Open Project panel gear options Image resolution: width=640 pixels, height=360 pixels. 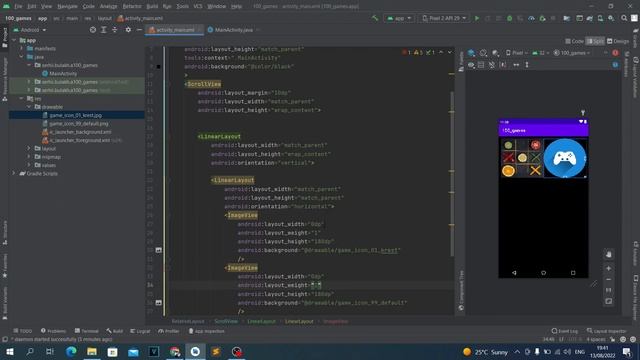128,30
